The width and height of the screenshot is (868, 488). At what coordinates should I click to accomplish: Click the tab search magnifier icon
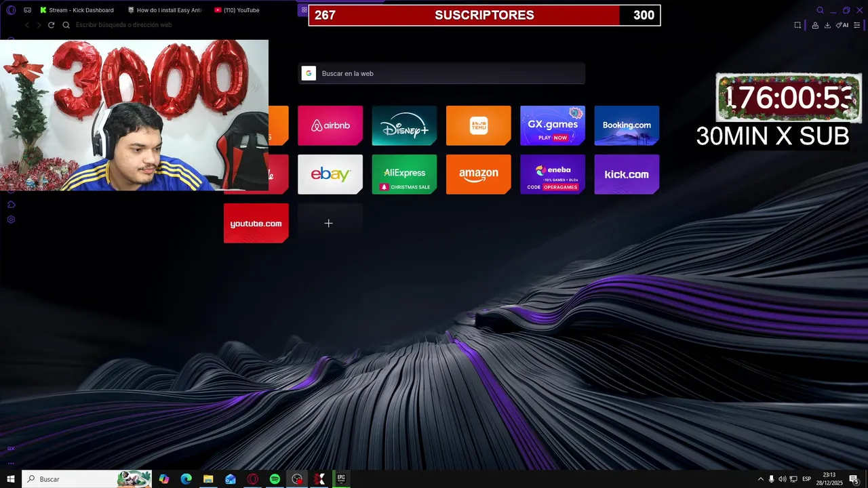pyautogui.click(x=820, y=10)
